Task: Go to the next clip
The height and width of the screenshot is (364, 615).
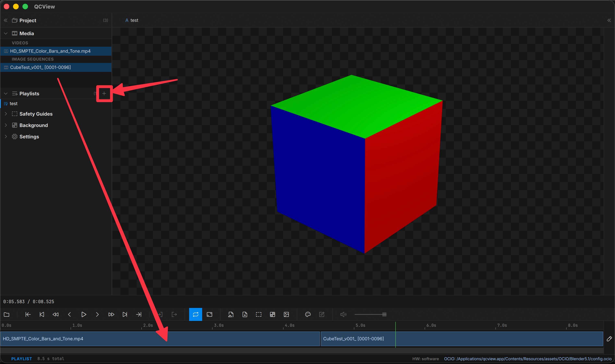Action: tap(125, 314)
